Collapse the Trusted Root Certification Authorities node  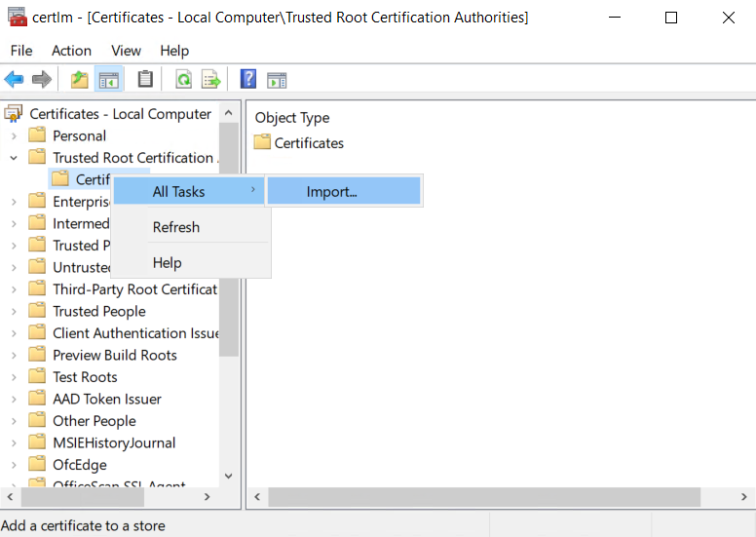(14, 158)
